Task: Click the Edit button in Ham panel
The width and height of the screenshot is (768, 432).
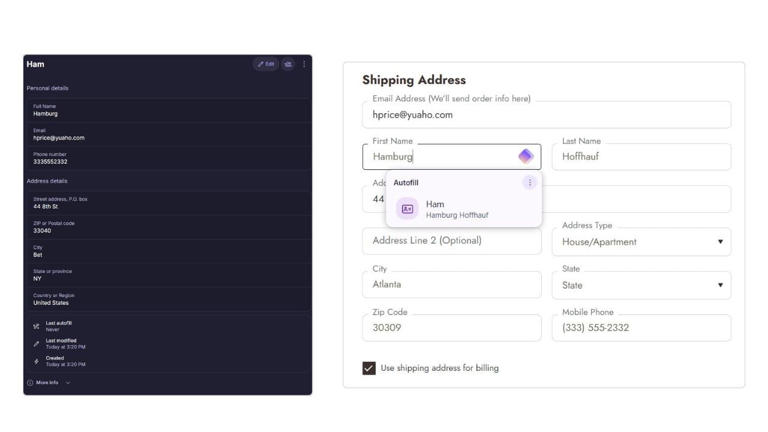Action: click(265, 64)
